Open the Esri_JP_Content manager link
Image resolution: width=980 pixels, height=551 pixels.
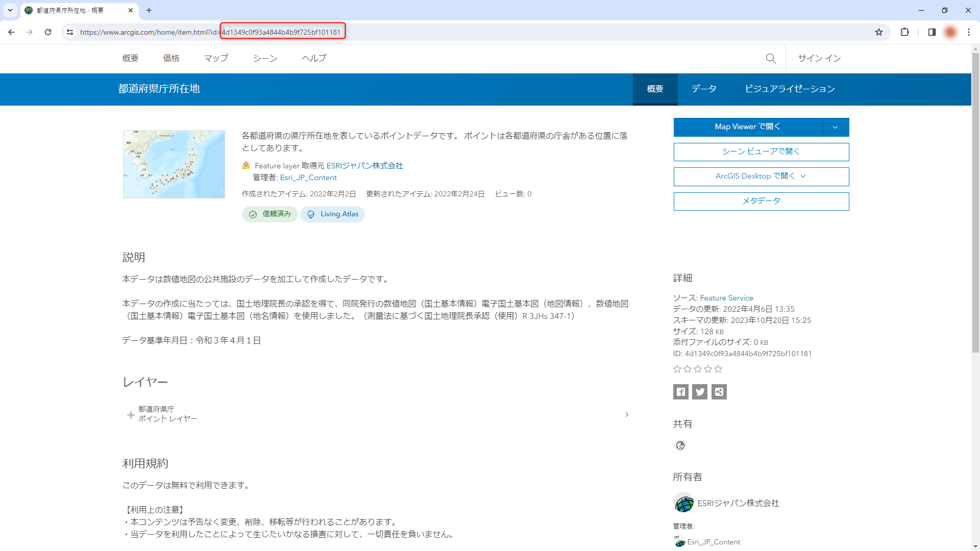pyautogui.click(x=308, y=178)
